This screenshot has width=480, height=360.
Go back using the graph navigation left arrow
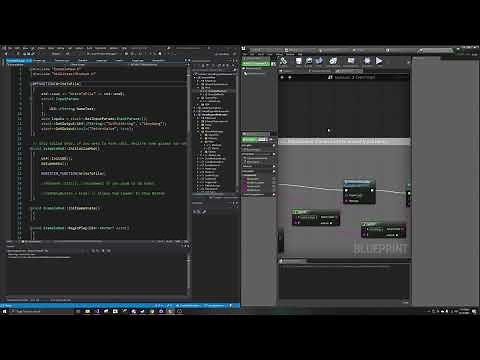coord(283,77)
